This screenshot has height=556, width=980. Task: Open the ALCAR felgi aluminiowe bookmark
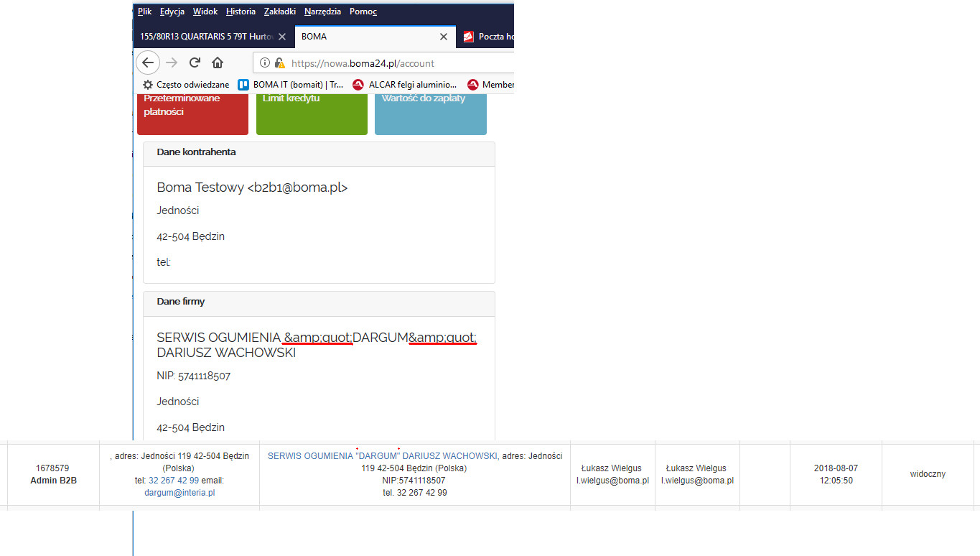(x=405, y=85)
